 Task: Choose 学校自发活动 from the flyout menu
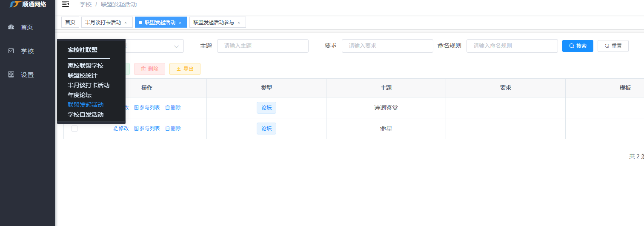(x=86, y=114)
